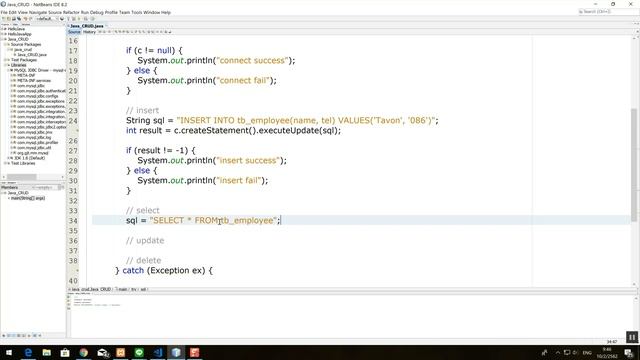Select Java_CRUD class in Members panel
Image resolution: width=640 pixels, height=360 pixels.
[x=18, y=193]
